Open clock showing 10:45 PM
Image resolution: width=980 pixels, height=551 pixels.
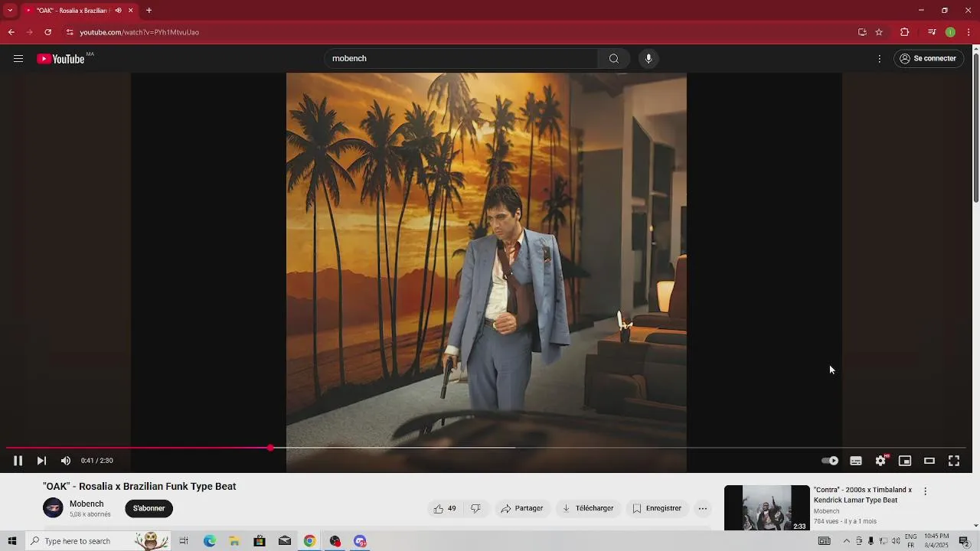pos(936,541)
